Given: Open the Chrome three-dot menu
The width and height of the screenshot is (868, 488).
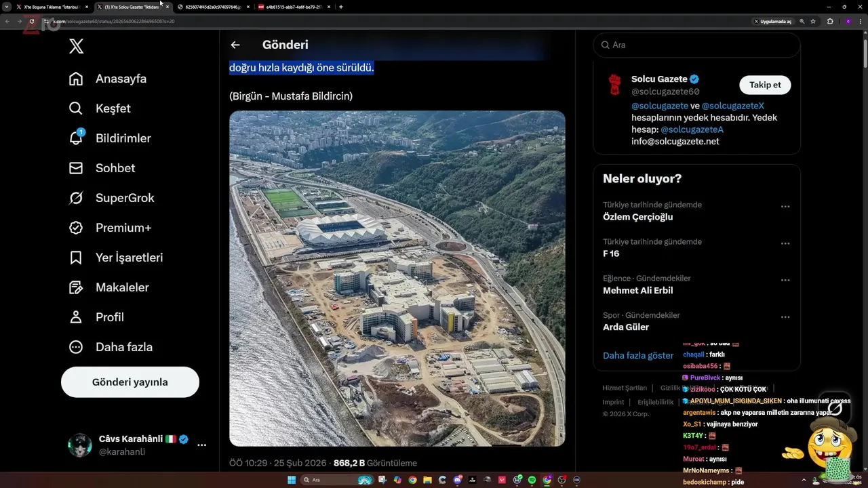Looking at the screenshot, I should [x=861, y=21].
